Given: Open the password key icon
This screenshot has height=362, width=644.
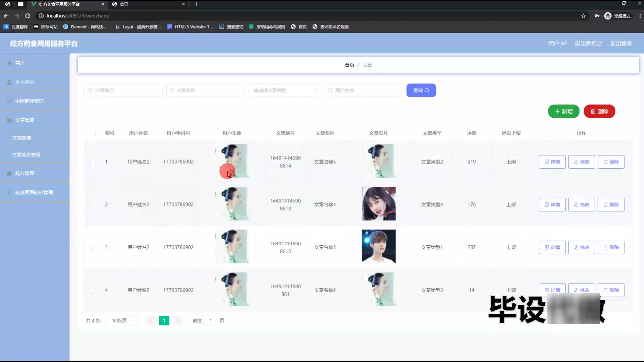Looking at the screenshot, I should (597, 16).
